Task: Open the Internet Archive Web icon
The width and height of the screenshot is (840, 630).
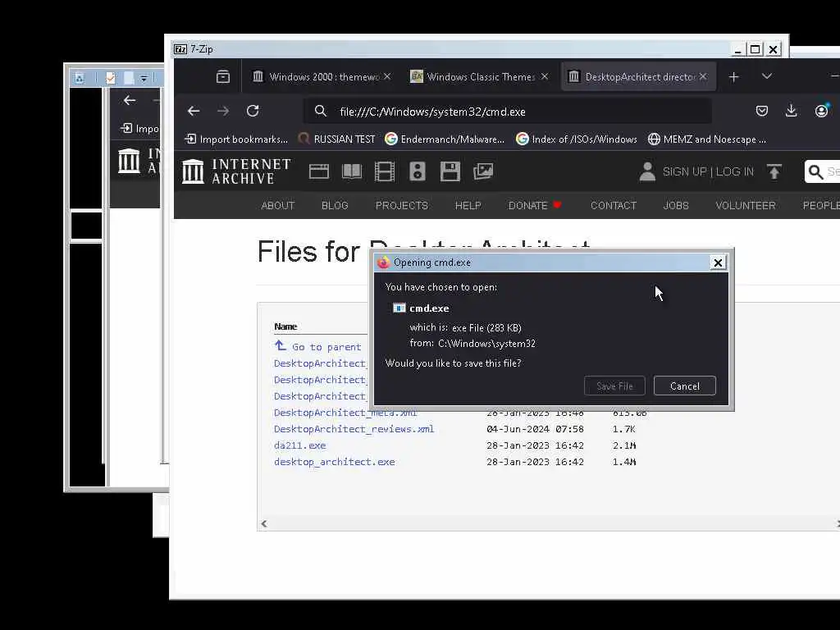Action: 319,171
